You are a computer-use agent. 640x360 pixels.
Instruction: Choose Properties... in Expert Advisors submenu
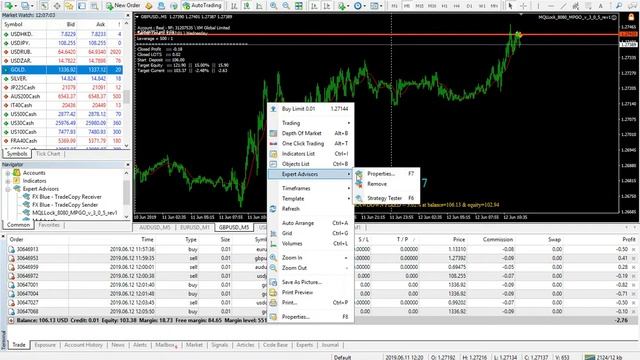pyautogui.click(x=386, y=173)
